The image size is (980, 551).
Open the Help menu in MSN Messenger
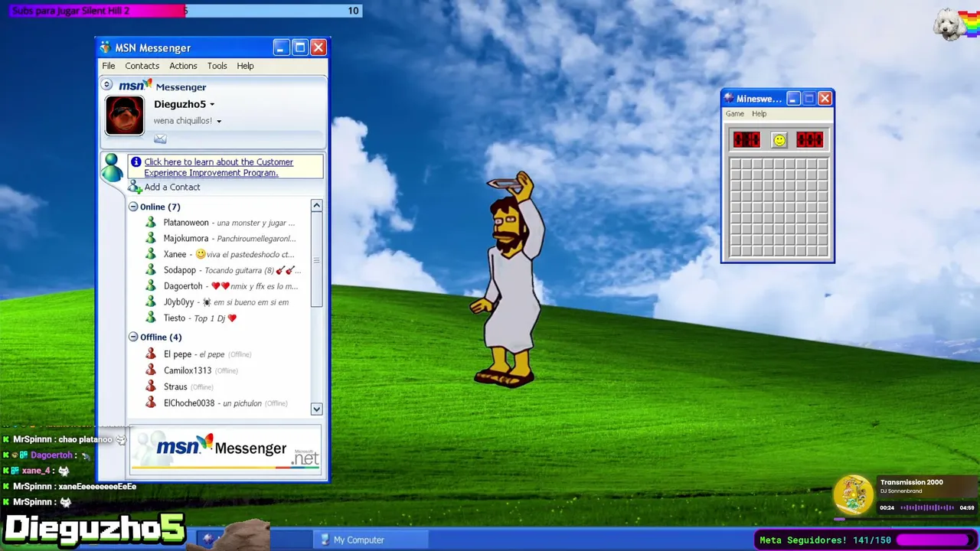tap(245, 66)
